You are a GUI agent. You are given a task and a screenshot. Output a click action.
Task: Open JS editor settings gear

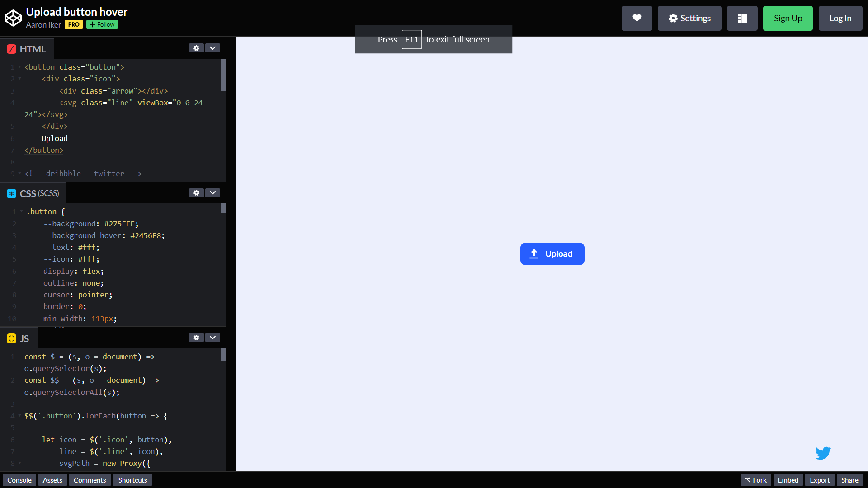point(196,338)
